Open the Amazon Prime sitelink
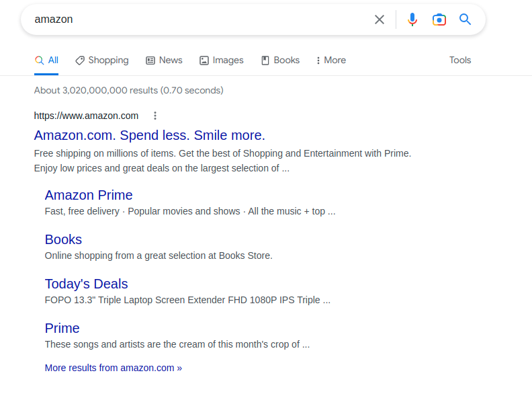 (89, 195)
